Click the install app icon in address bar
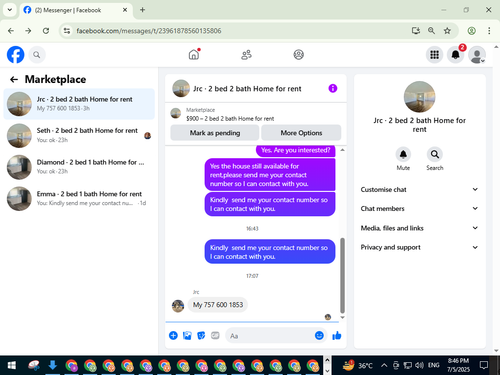Image resolution: width=500 pixels, height=375 pixels. (416, 31)
